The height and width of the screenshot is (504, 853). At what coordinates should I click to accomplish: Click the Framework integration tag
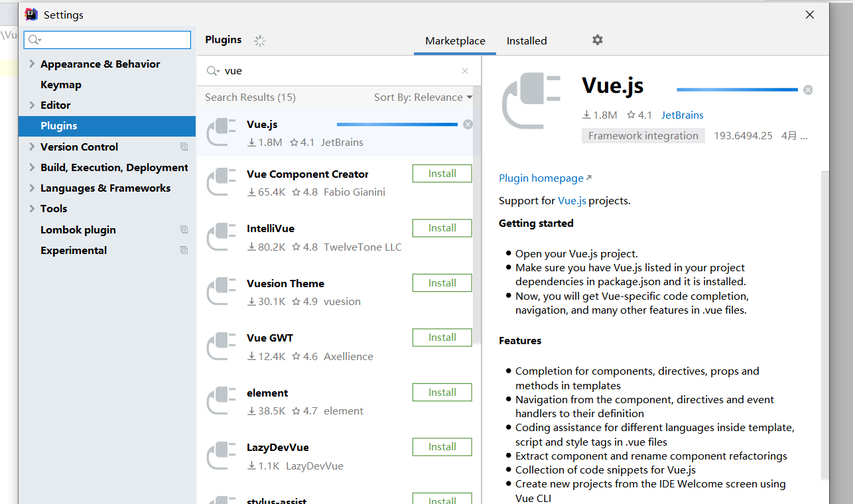pyautogui.click(x=643, y=135)
